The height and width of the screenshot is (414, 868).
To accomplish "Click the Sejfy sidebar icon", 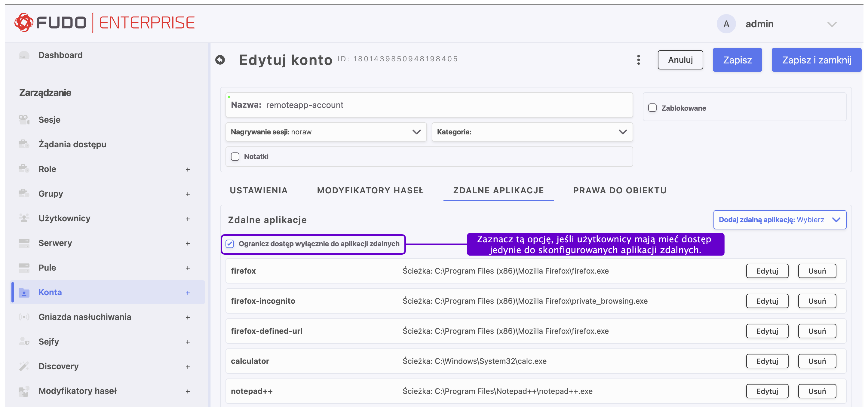I will pos(24,342).
